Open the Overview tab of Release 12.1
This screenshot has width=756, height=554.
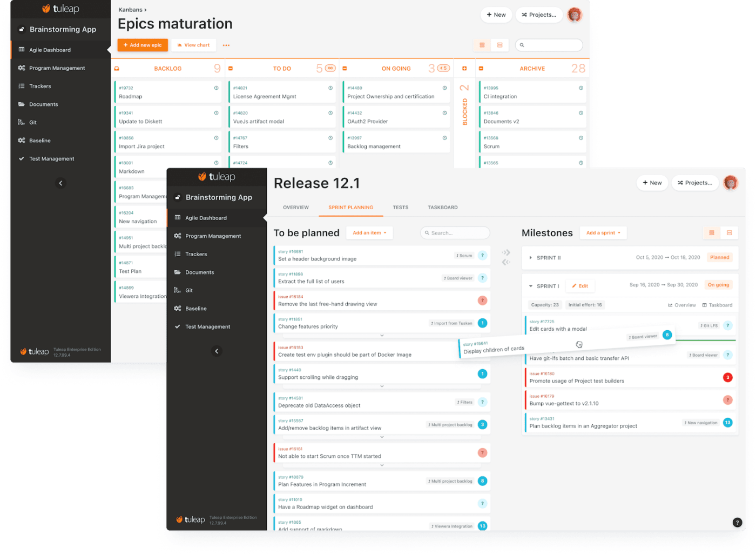coord(296,208)
